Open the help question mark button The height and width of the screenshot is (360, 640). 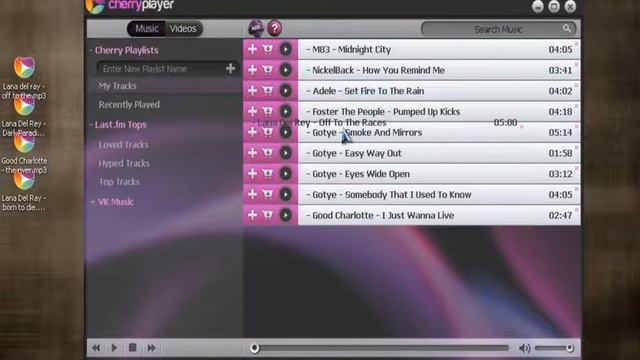click(x=275, y=28)
